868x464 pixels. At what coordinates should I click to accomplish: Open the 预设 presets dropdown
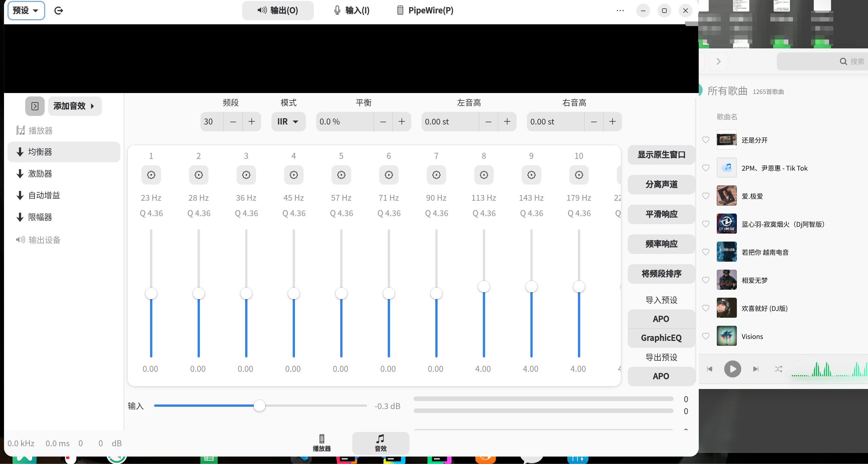coord(26,10)
